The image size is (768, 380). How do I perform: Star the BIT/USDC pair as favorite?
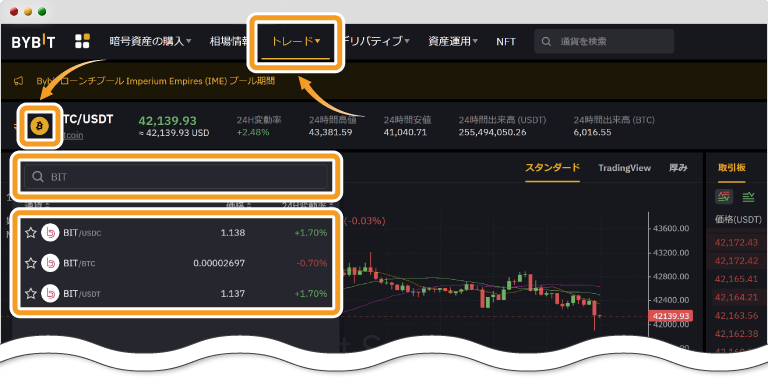pos(31,233)
